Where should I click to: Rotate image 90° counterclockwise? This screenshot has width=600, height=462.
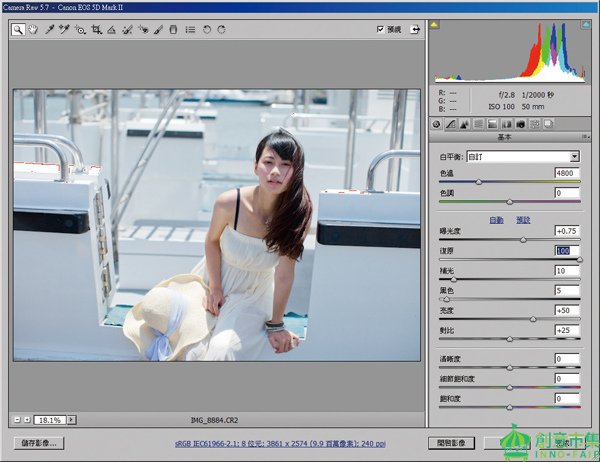pos(207,29)
